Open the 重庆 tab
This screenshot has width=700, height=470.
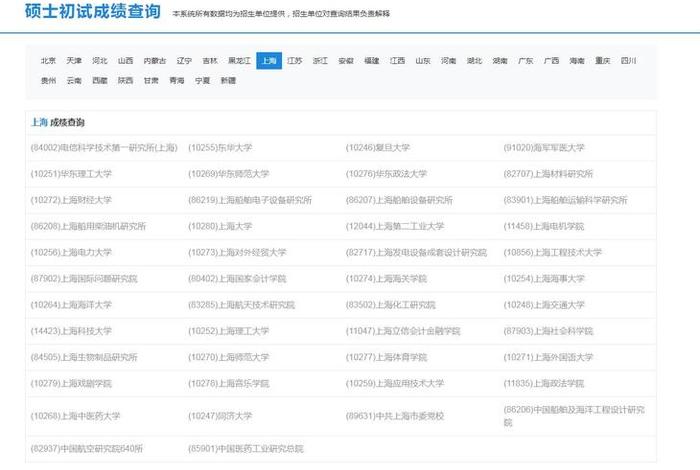click(x=603, y=61)
